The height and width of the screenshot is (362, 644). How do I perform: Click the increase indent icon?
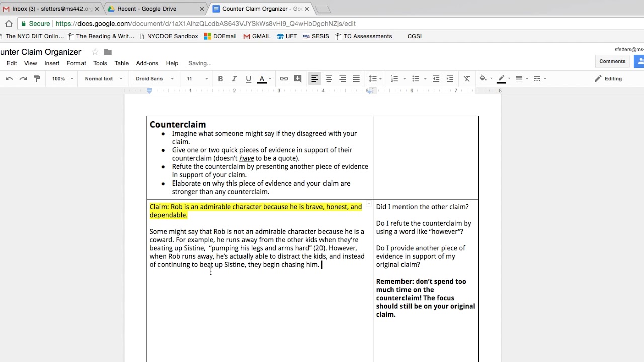[450, 79]
